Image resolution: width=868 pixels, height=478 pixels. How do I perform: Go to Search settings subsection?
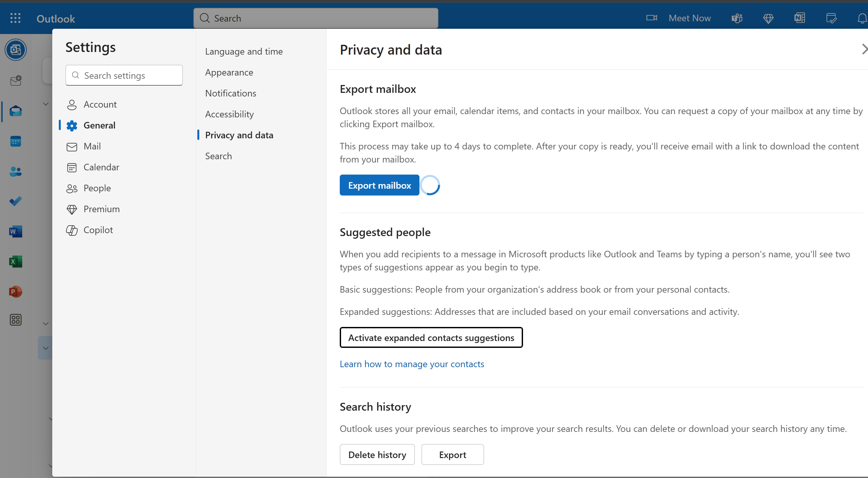218,156
